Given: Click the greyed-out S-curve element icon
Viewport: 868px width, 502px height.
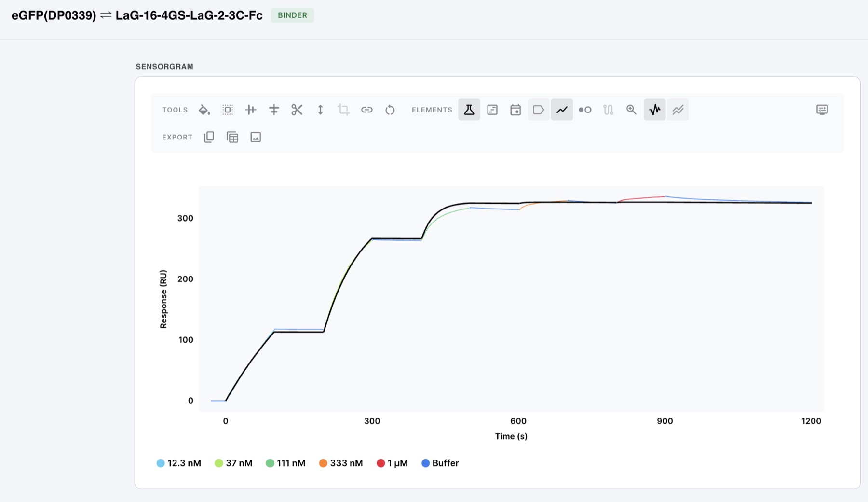Looking at the screenshot, I should (x=608, y=110).
